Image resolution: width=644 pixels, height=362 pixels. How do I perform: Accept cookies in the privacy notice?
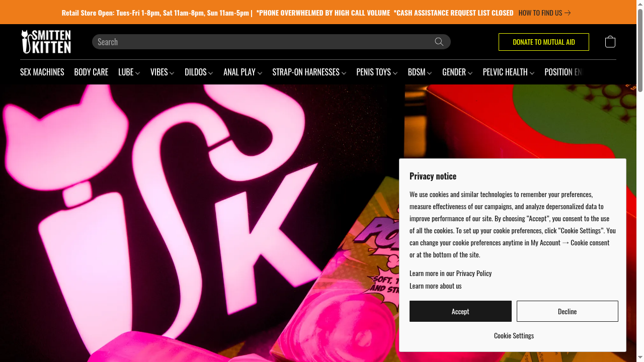pos(460,311)
